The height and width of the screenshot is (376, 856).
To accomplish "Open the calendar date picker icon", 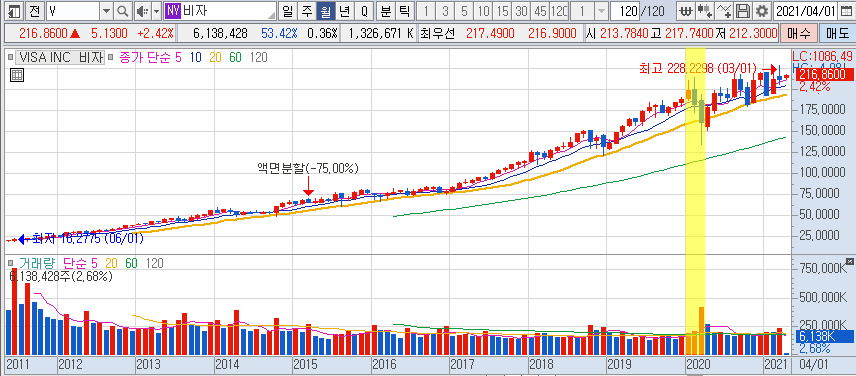I will 847,10.
